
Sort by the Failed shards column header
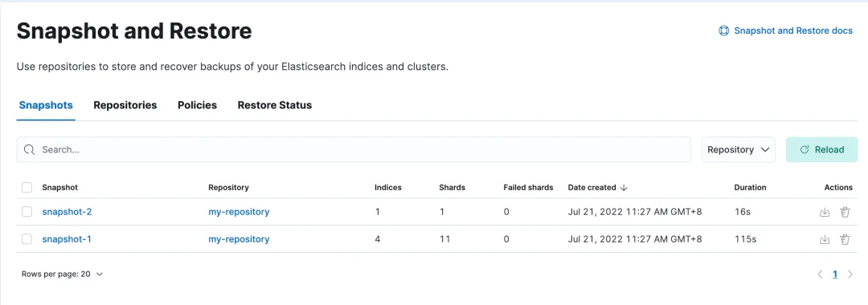tap(528, 188)
